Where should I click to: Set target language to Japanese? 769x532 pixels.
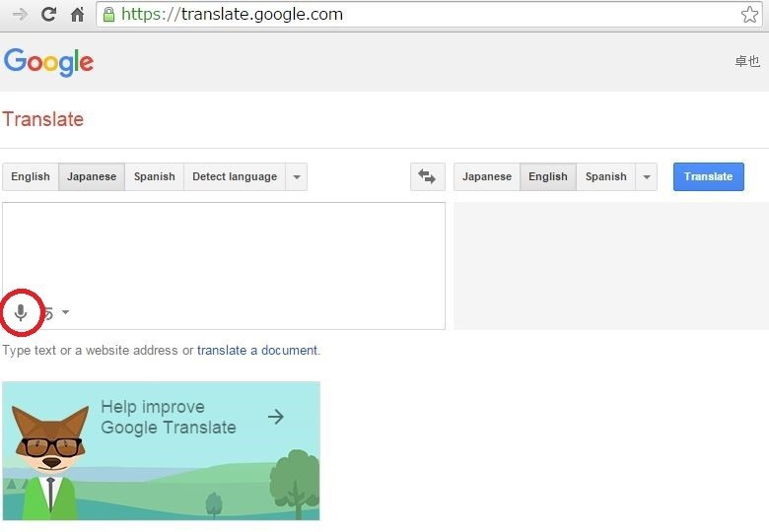pyautogui.click(x=487, y=177)
